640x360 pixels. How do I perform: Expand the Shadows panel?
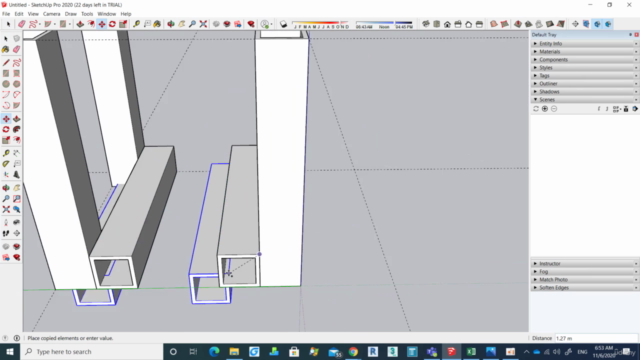pyautogui.click(x=585, y=91)
